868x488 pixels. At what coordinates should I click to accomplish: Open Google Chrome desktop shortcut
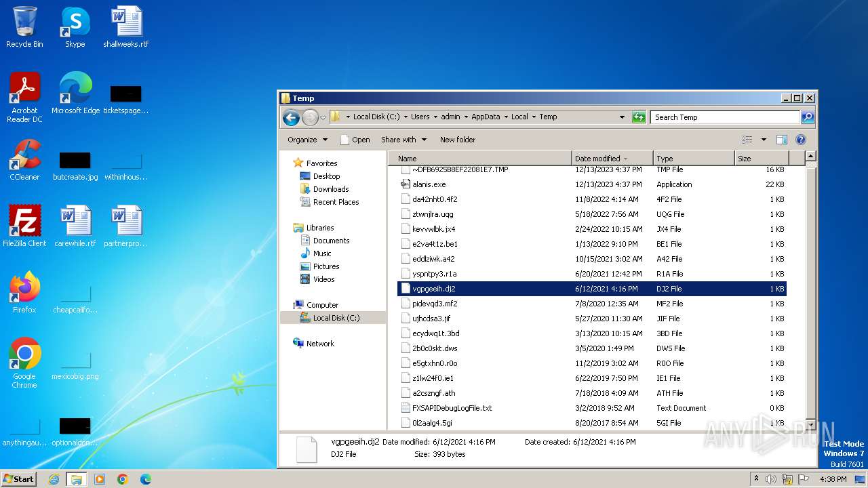click(x=24, y=363)
